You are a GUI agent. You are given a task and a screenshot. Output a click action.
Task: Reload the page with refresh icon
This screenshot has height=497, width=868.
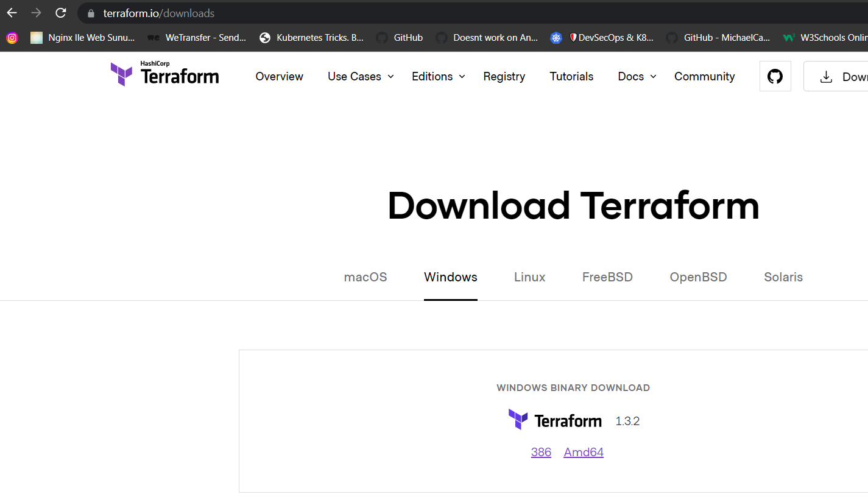[61, 13]
